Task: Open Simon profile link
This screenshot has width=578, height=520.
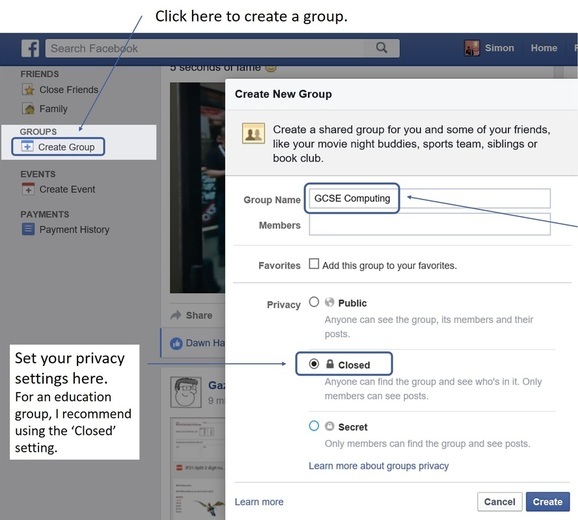Action: [x=499, y=48]
